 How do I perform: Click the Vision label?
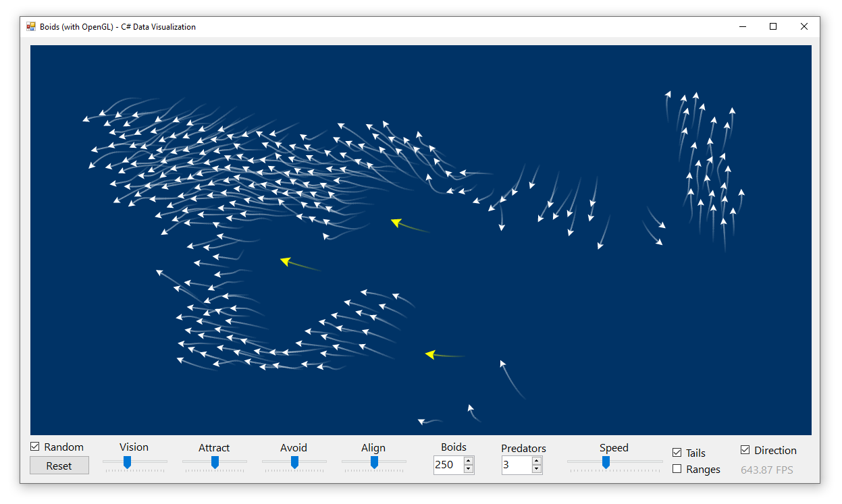click(134, 447)
